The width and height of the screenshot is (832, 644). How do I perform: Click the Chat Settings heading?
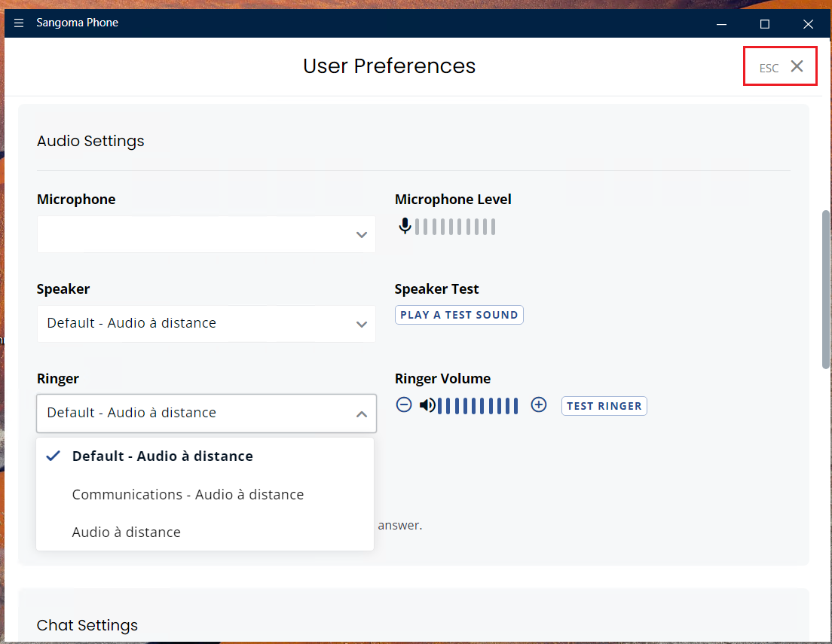(87, 625)
